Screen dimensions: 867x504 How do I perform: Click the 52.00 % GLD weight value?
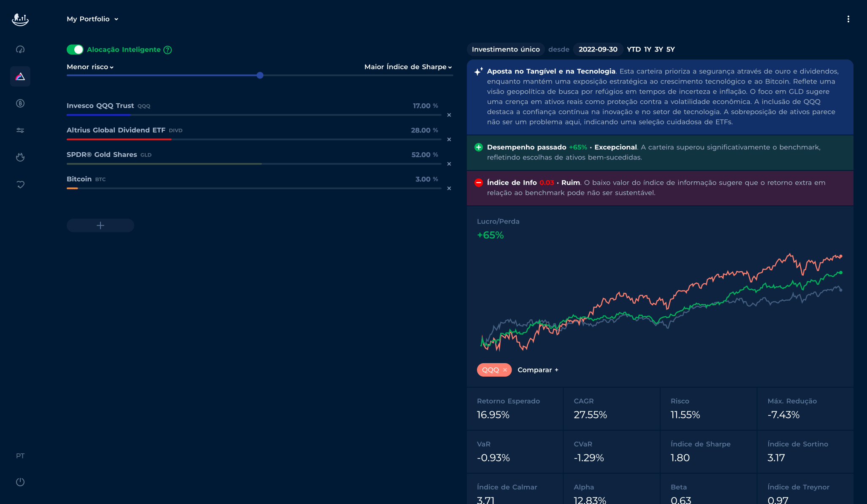pyautogui.click(x=425, y=155)
